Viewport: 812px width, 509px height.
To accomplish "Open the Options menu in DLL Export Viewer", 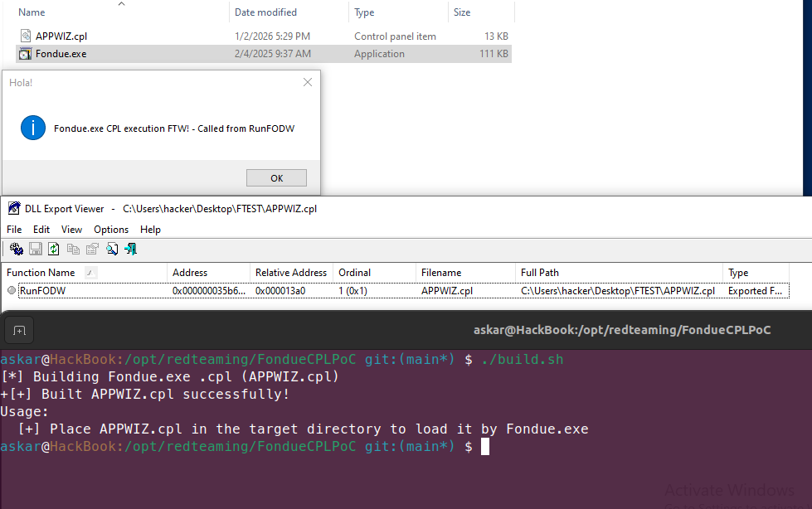I will coord(111,230).
